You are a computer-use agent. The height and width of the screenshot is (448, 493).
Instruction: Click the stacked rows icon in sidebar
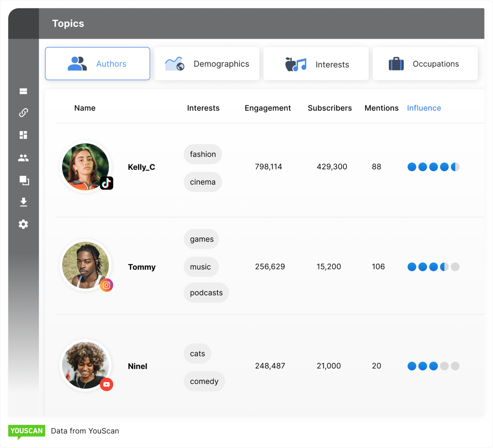pos(23,91)
